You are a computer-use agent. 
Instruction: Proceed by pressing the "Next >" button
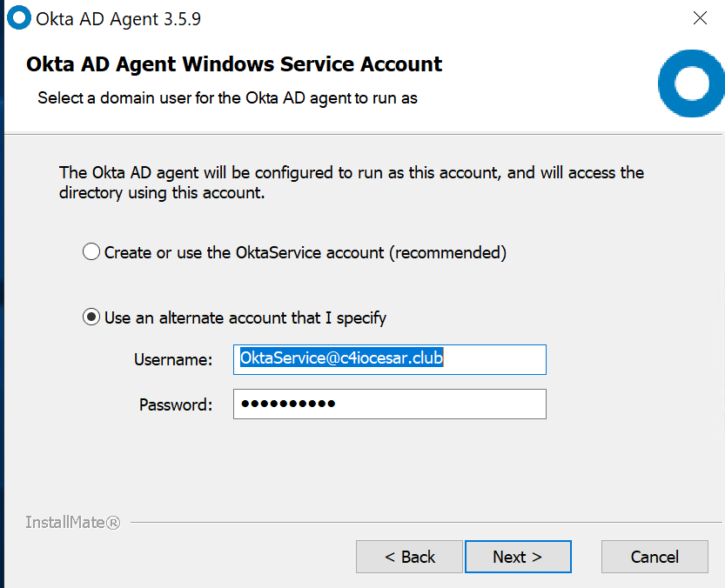click(x=518, y=557)
